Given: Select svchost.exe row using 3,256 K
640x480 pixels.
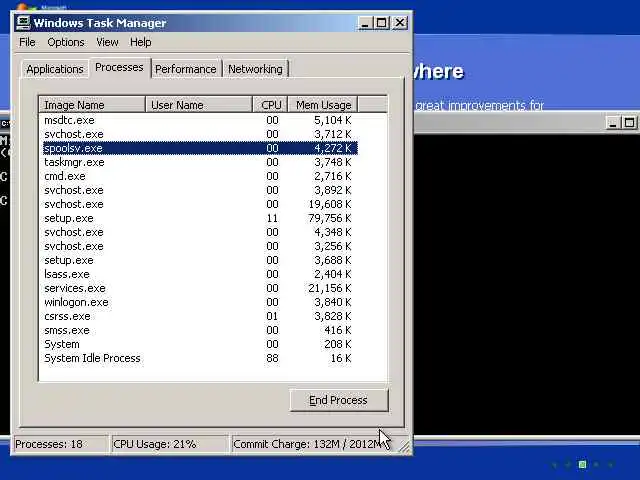Looking at the screenshot, I should [200, 246].
